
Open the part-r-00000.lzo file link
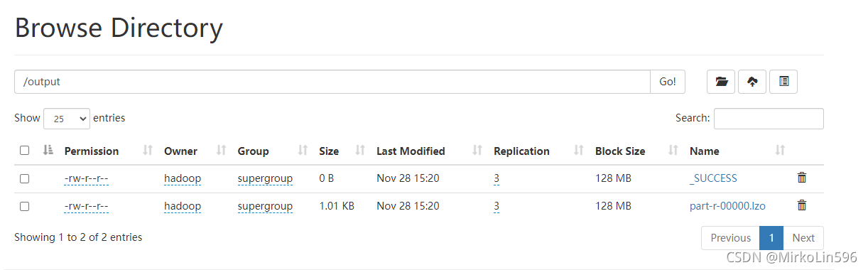727,206
